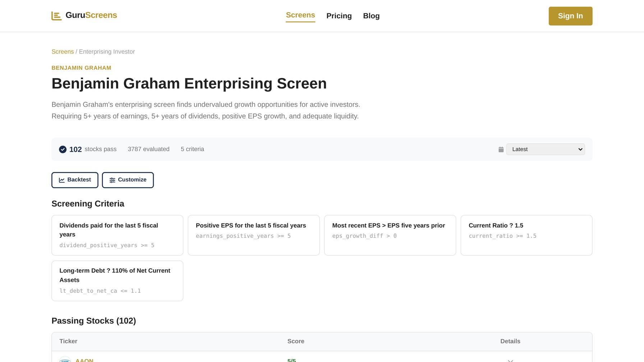Click the Screening Criteria heading
This screenshot has height=362, width=644.
pyautogui.click(x=88, y=204)
